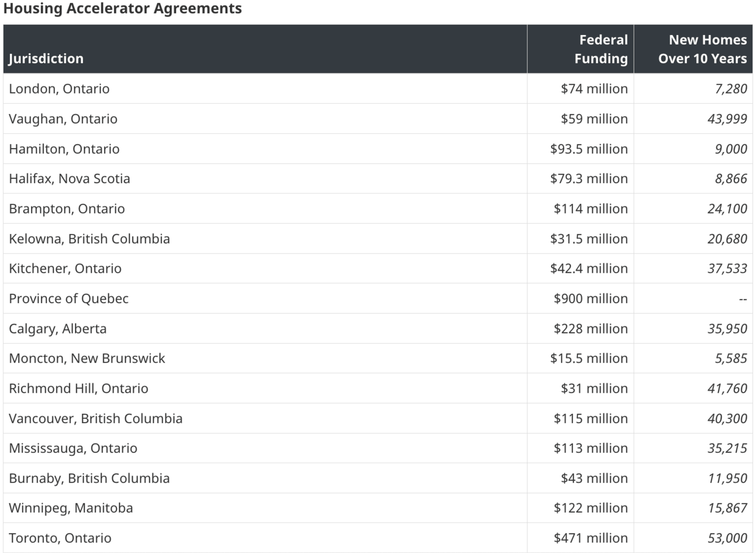Screen dimensions: 756x553
Task: Select Toronto's $471 million funding cell
Action: pyautogui.click(x=580, y=538)
